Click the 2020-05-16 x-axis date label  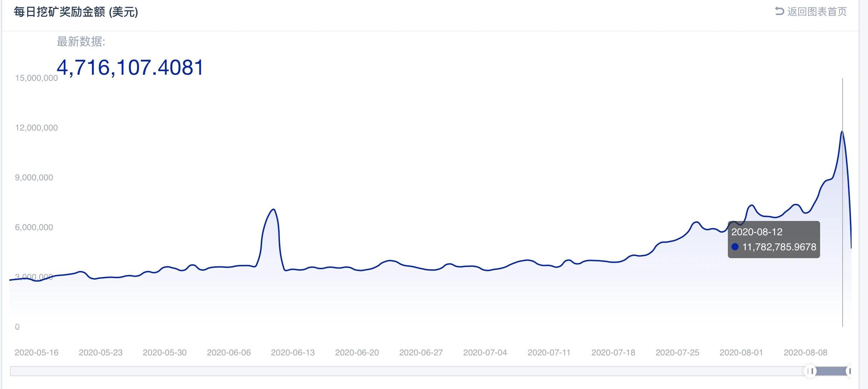coord(36,353)
